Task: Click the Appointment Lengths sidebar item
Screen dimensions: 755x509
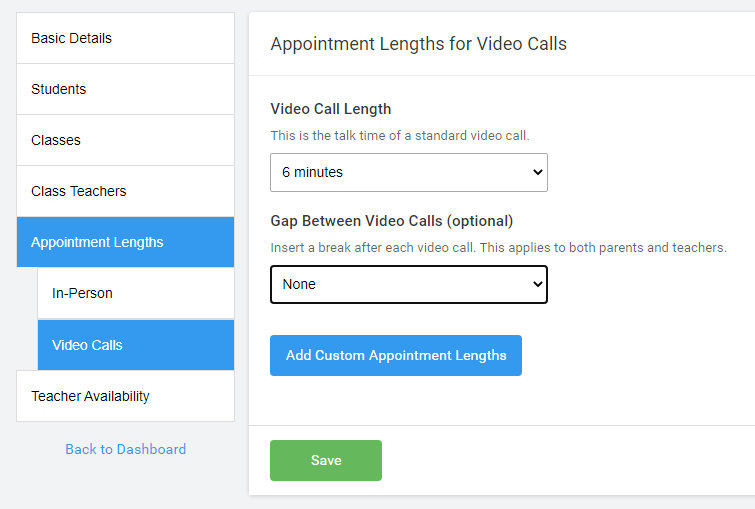Action: click(x=97, y=242)
